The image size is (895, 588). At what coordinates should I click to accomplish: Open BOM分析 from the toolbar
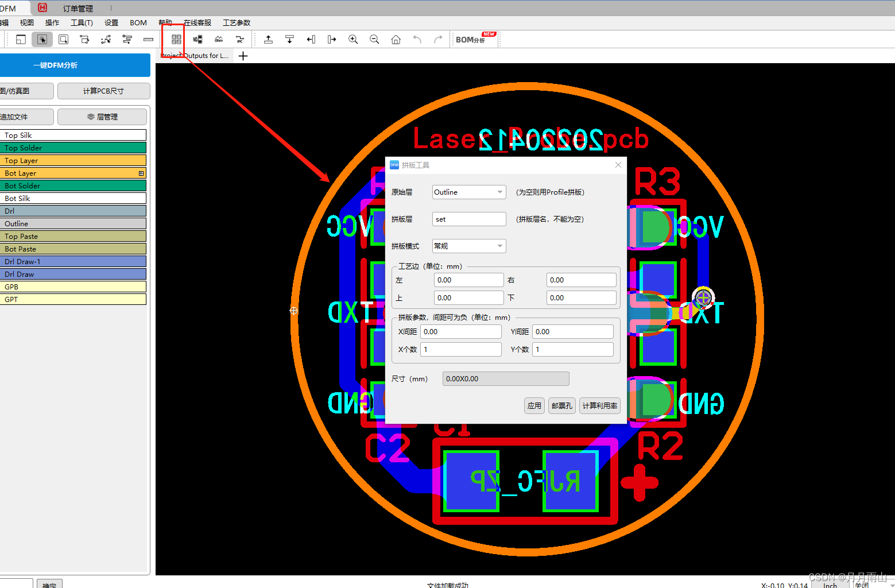[471, 39]
